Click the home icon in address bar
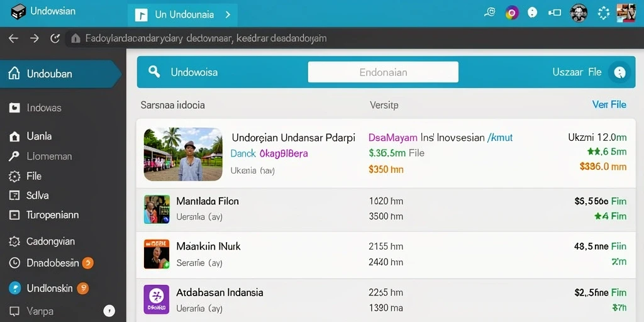The height and width of the screenshot is (322, 644). tap(75, 38)
